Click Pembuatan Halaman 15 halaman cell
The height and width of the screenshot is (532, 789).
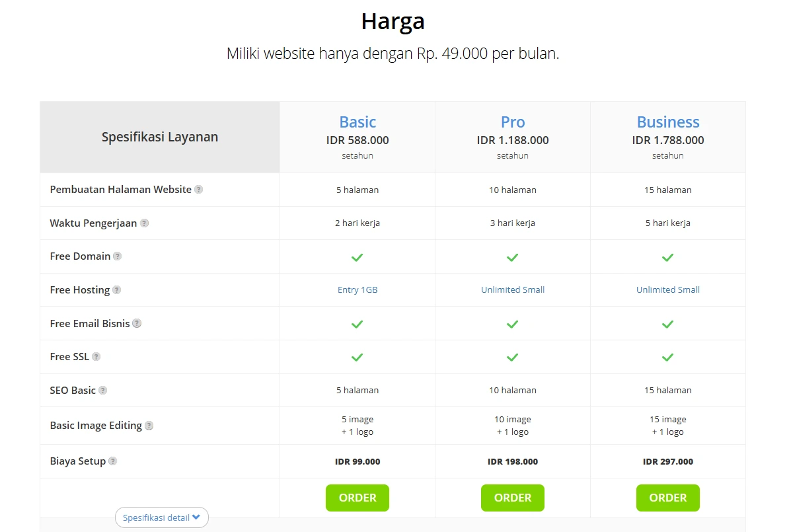pos(667,190)
